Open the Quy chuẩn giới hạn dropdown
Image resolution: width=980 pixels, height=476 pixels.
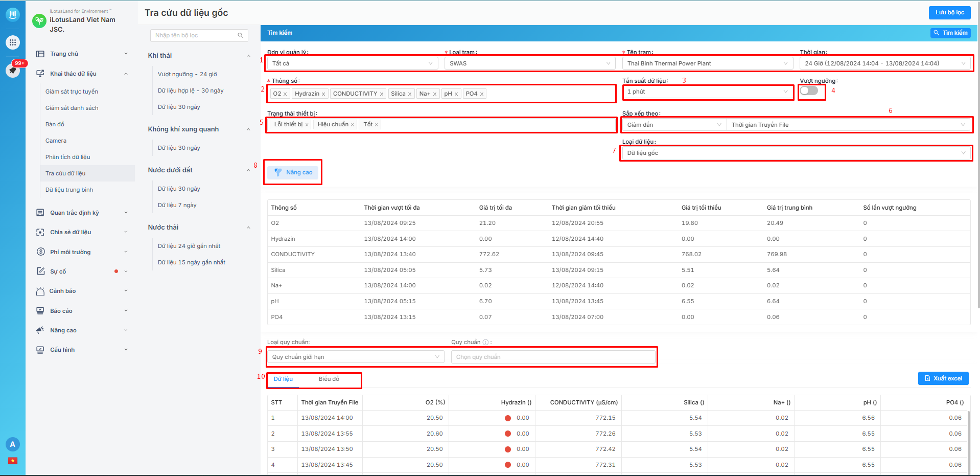coord(356,357)
